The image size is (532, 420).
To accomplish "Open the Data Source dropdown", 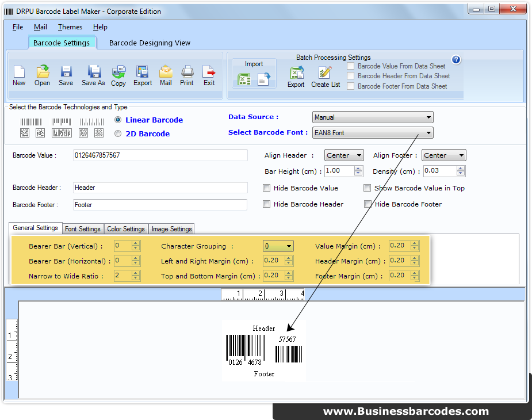I will (x=373, y=117).
